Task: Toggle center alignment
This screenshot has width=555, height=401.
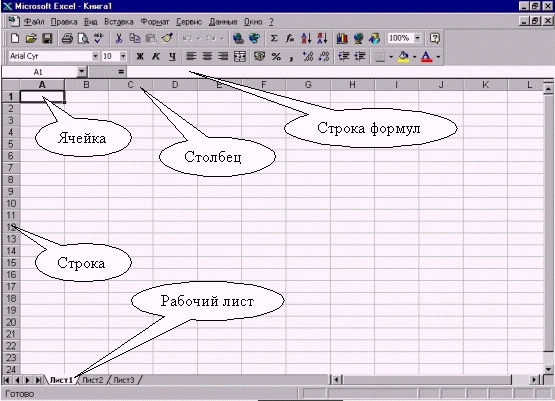Action: coord(207,56)
